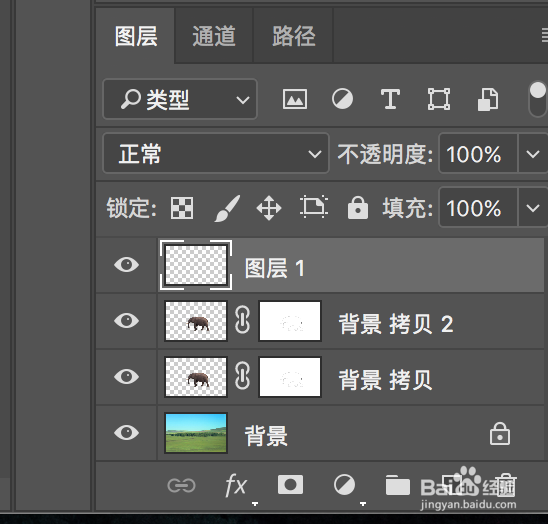Screen dimensions: 548x524
Task: Switch to the 通道 tab
Action: click(x=214, y=36)
